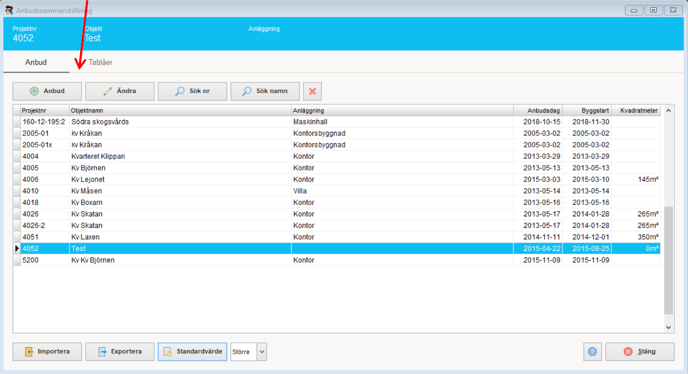Viewport: 688px width, 374px height.
Task: Click the red X delete button
Action: [312, 91]
